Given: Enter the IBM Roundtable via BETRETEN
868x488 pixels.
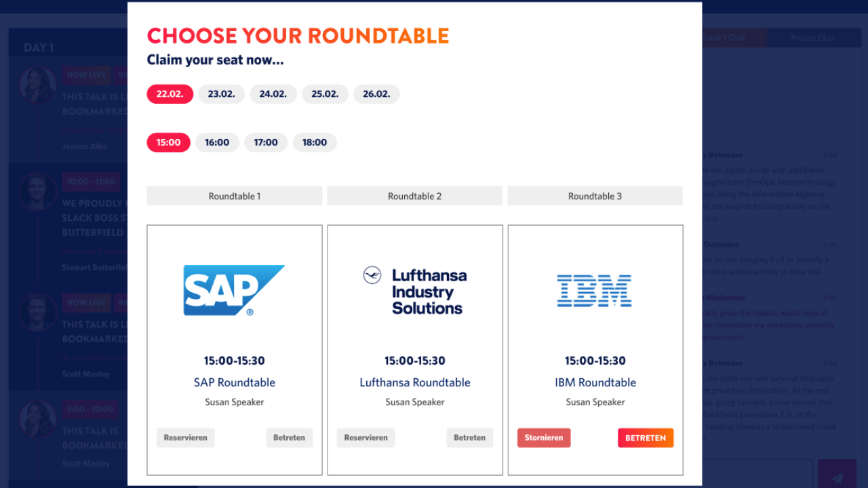Looking at the screenshot, I should click(x=646, y=438).
